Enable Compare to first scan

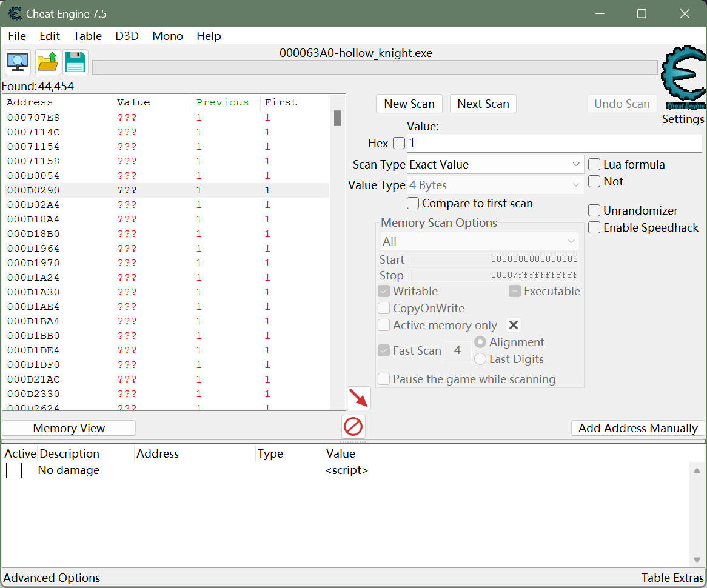point(413,203)
